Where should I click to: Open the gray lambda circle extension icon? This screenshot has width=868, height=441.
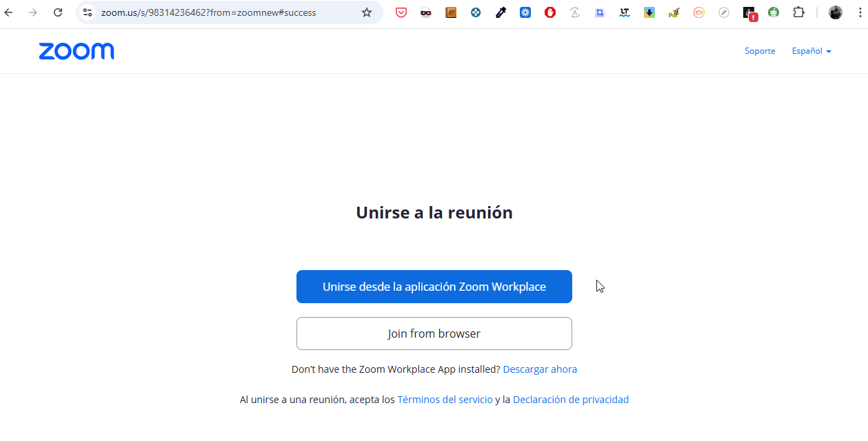tap(575, 12)
